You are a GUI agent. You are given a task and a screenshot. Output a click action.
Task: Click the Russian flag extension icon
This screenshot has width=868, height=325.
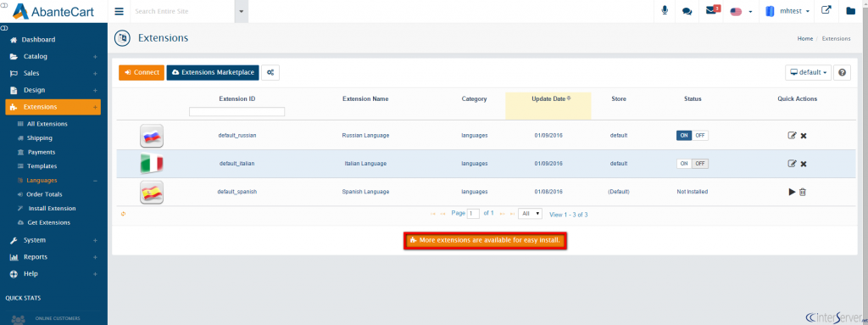(x=152, y=136)
